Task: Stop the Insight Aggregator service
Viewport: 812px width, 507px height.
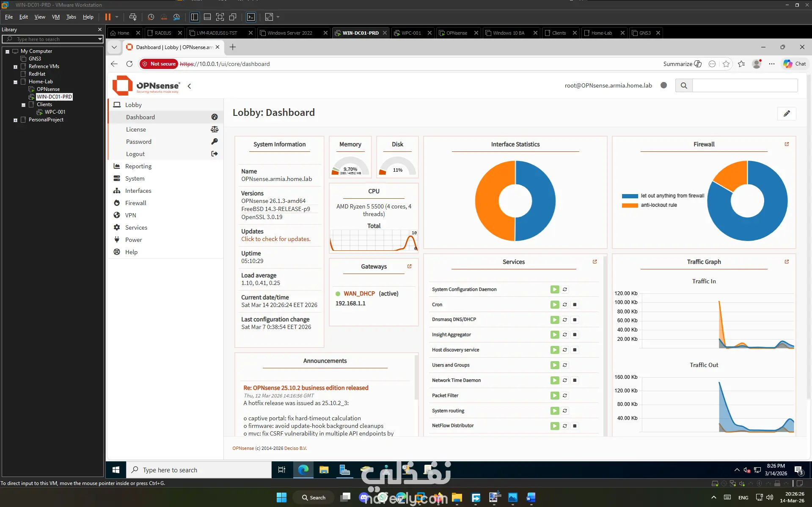Action: point(575,334)
